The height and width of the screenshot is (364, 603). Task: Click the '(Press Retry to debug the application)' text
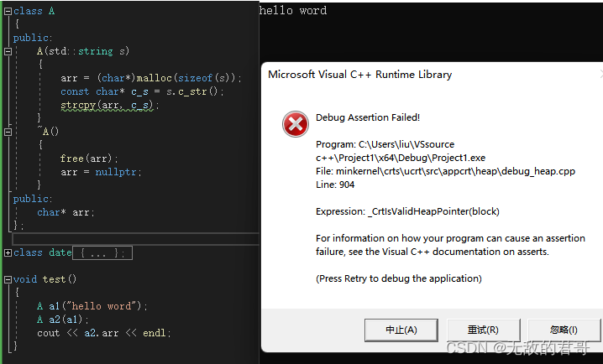pyautogui.click(x=399, y=278)
